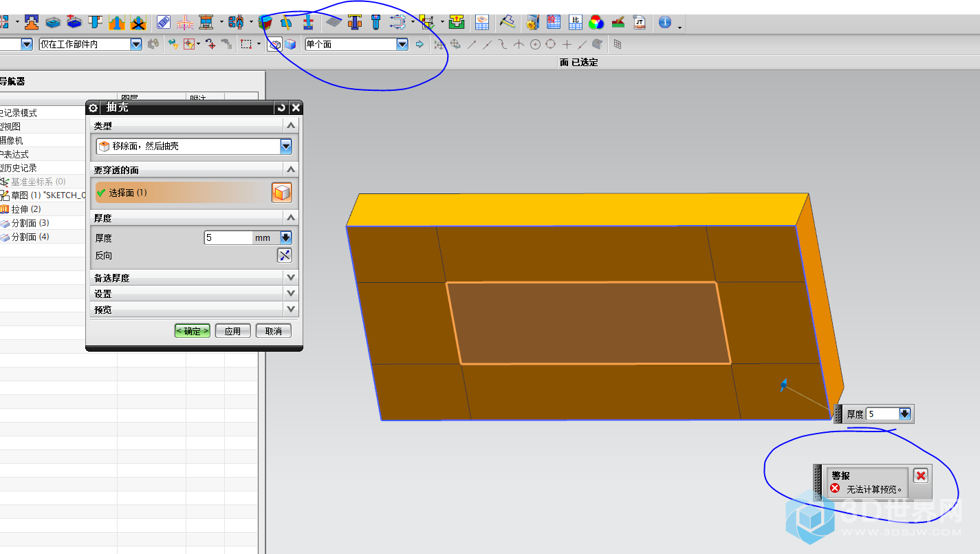Click the folder with gear icon

coord(532,22)
